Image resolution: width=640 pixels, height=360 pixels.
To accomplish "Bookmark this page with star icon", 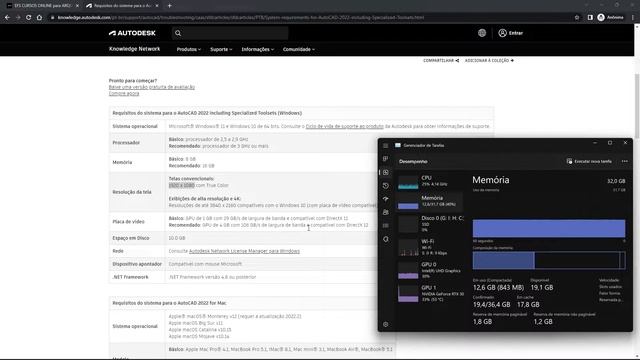I will tap(577, 18).
